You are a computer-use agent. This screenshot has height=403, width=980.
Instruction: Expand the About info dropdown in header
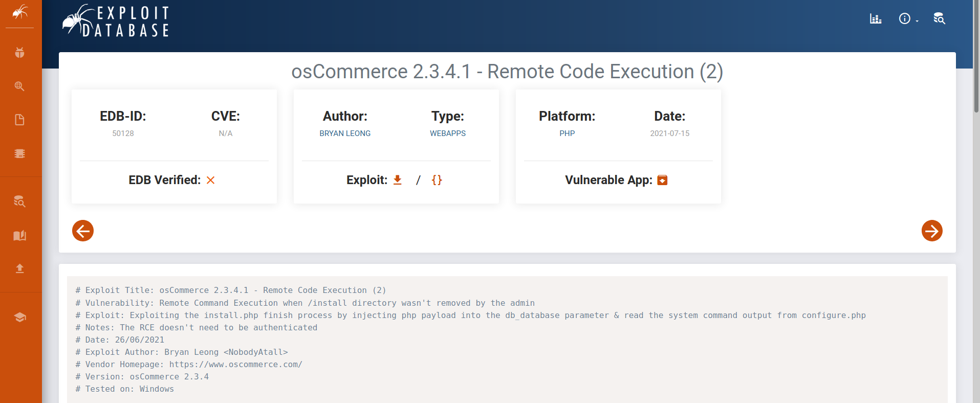(x=908, y=19)
